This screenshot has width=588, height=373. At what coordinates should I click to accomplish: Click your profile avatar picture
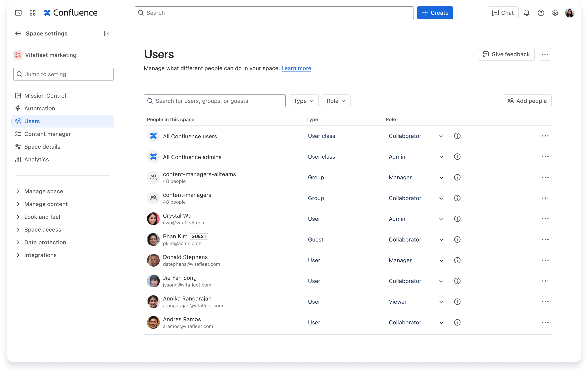570,13
